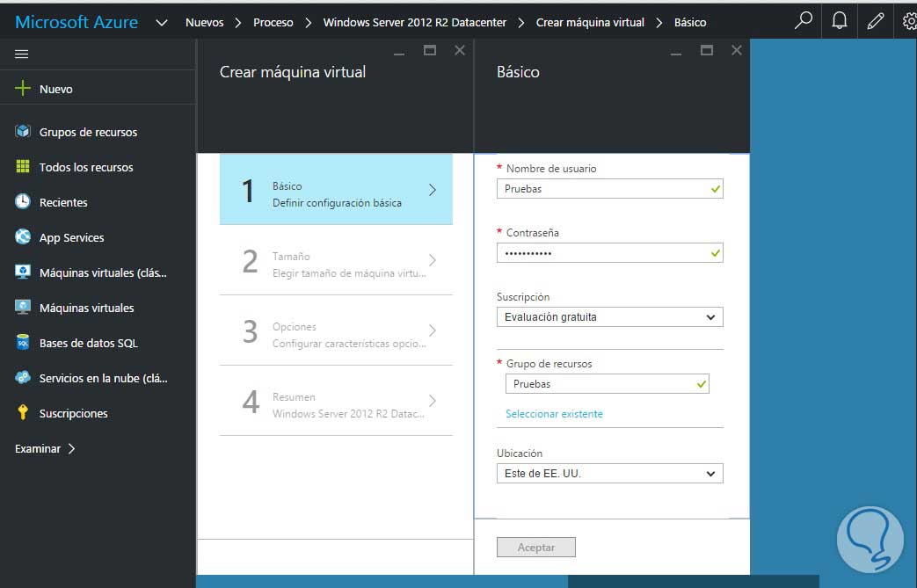The height and width of the screenshot is (588, 917).
Task: Maximize the Básico blade
Action: coord(707,50)
